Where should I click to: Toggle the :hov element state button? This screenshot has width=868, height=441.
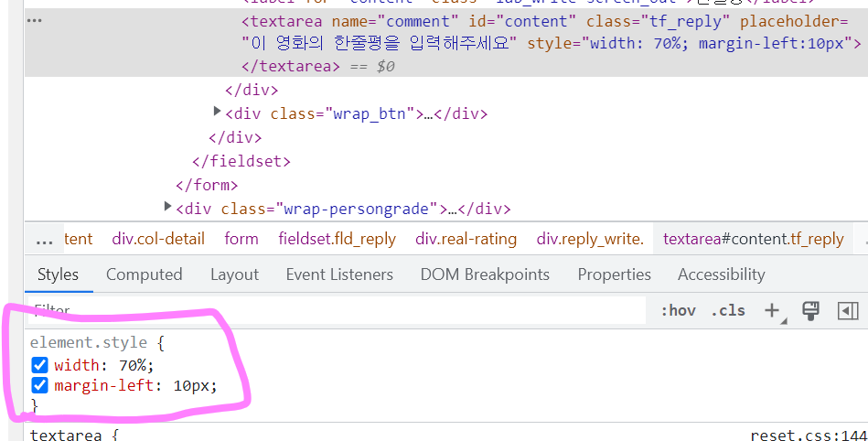point(678,311)
